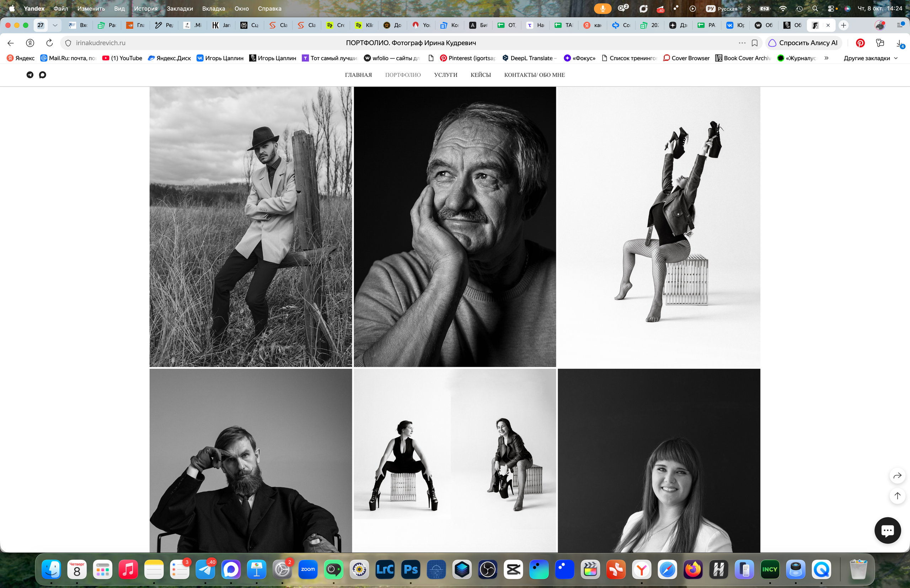
Task: Open the Закладки menu in menu bar
Action: [x=180, y=9]
